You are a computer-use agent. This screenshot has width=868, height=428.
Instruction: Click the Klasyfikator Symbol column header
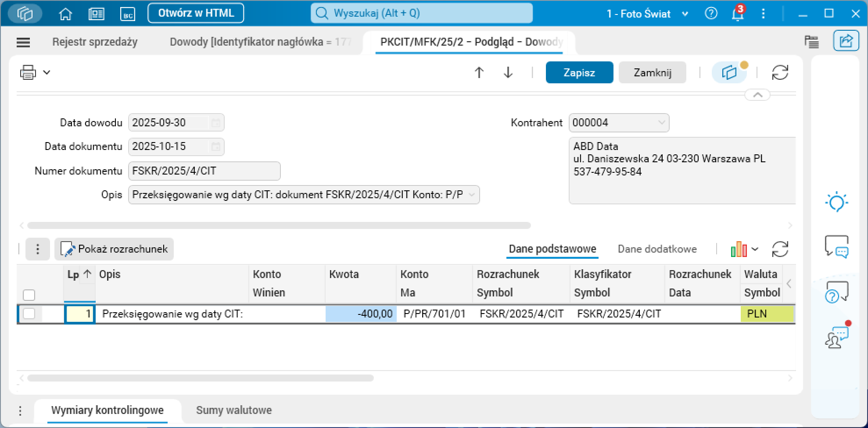click(x=617, y=283)
